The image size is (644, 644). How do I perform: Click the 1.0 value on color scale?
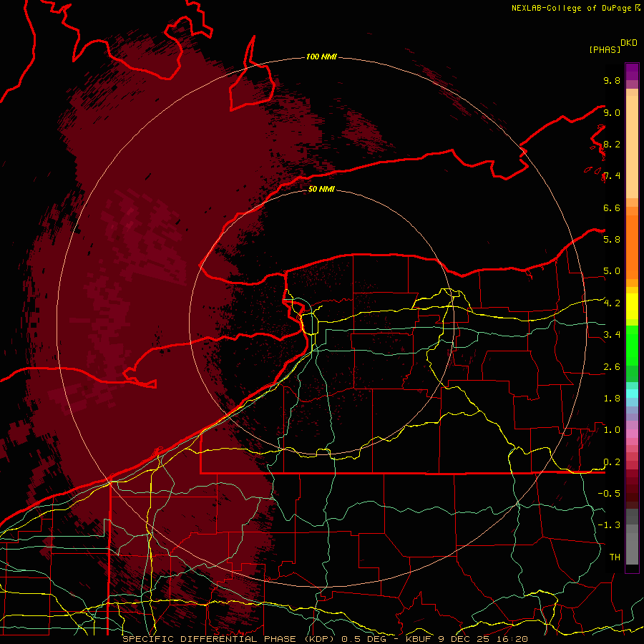612,429
